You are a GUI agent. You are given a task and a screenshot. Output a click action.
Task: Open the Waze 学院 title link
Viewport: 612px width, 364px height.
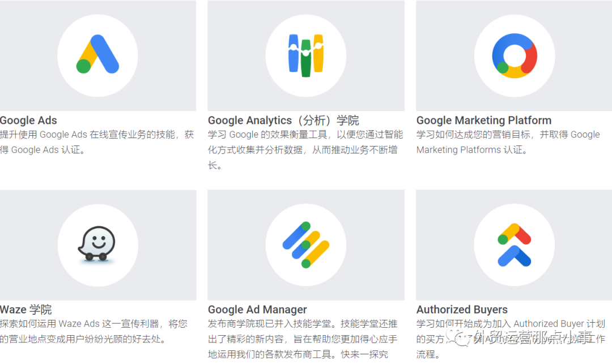click(25, 310)
